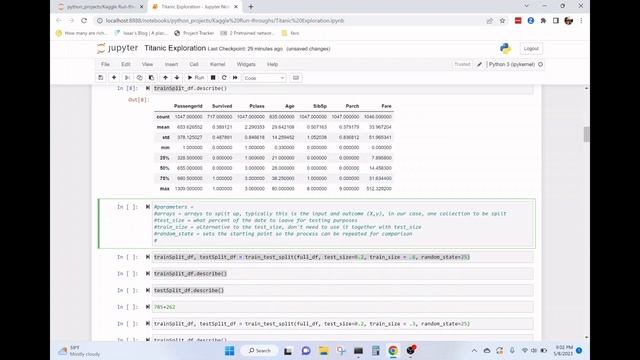
Task: Cut the selected cells with scissors icon
Action: 127,78
